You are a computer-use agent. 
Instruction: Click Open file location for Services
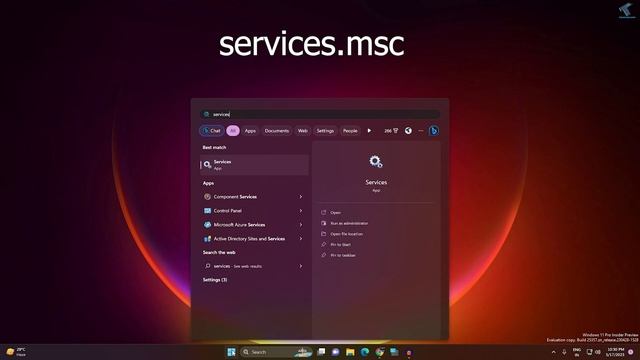(x=342, y=234)
